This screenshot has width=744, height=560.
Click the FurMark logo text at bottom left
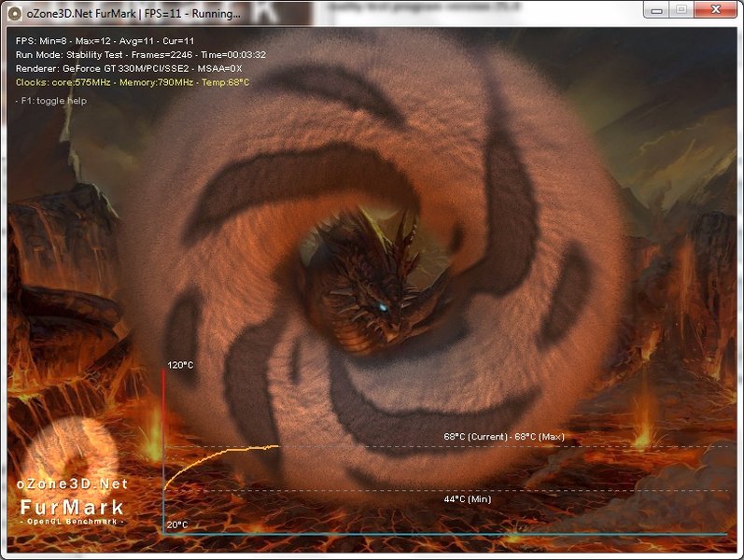[72, 508]
